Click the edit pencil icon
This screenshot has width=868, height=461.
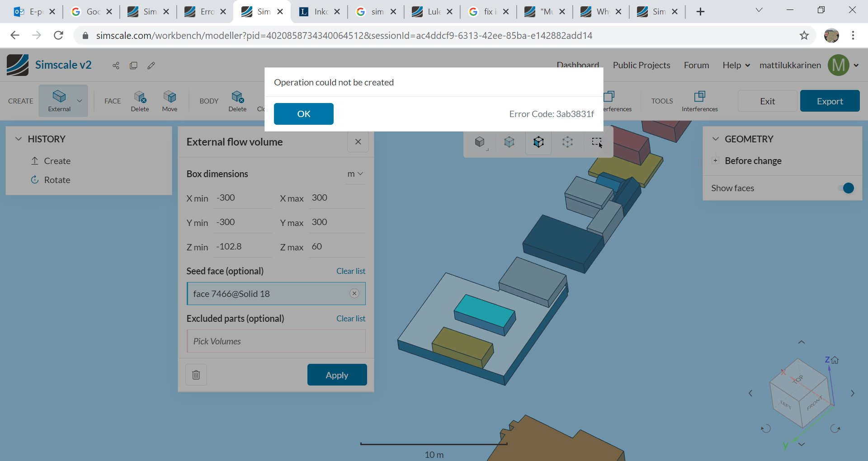151,66
